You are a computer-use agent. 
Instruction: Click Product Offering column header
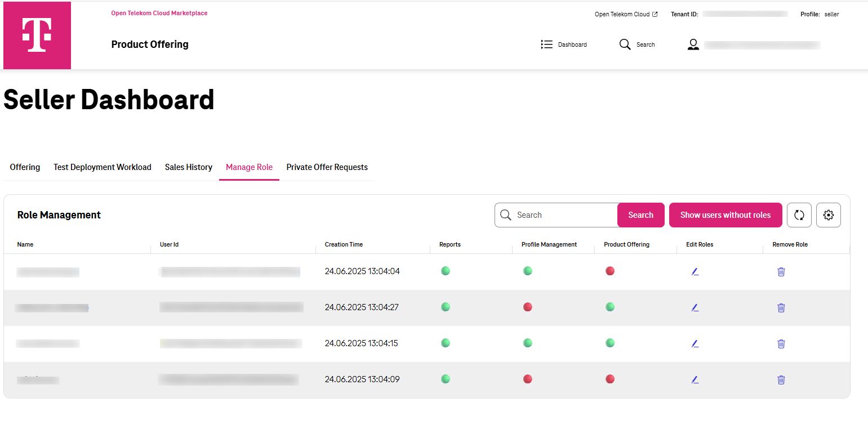(x=626, y=244)
